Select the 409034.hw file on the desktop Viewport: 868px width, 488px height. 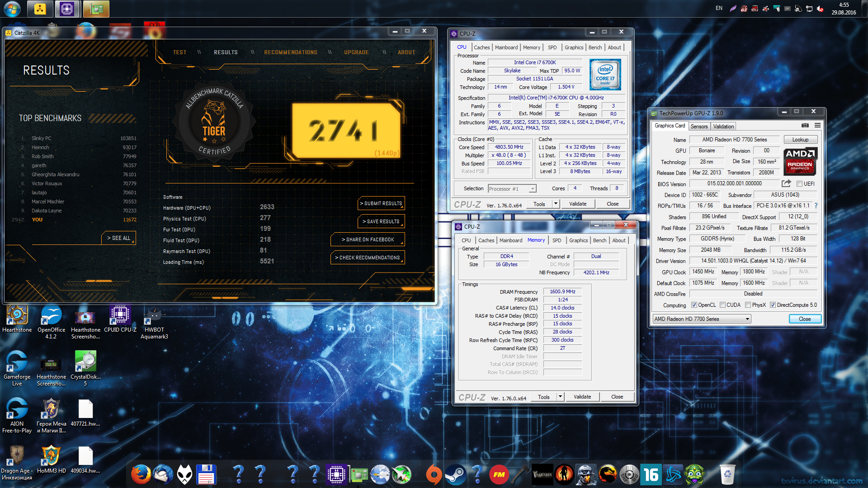85,460
